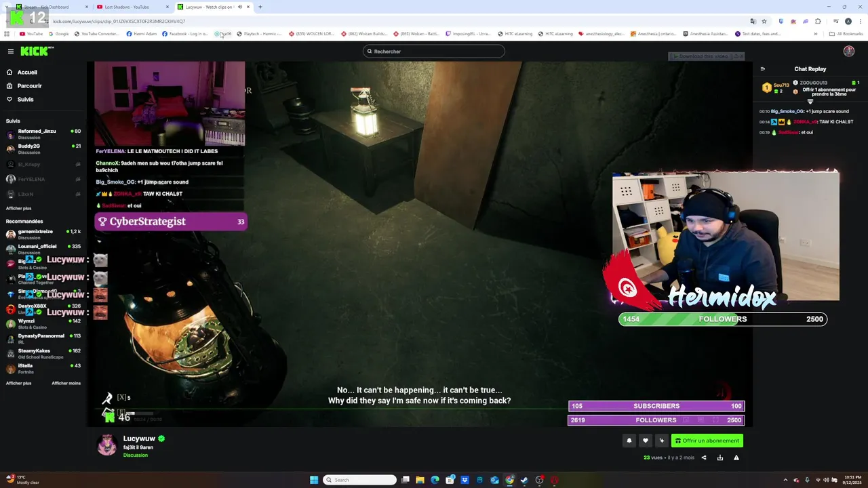Follow Lucywuw with the heart icon
The width and height of the screenshot is (868, 488).
coord(645,441)
